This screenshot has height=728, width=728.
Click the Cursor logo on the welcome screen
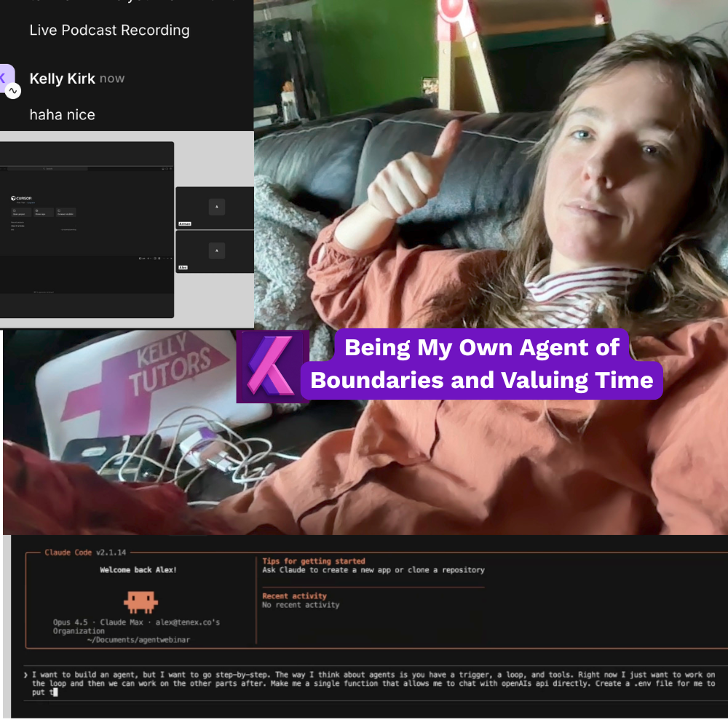pyautogui.click(x=14, y=198)
